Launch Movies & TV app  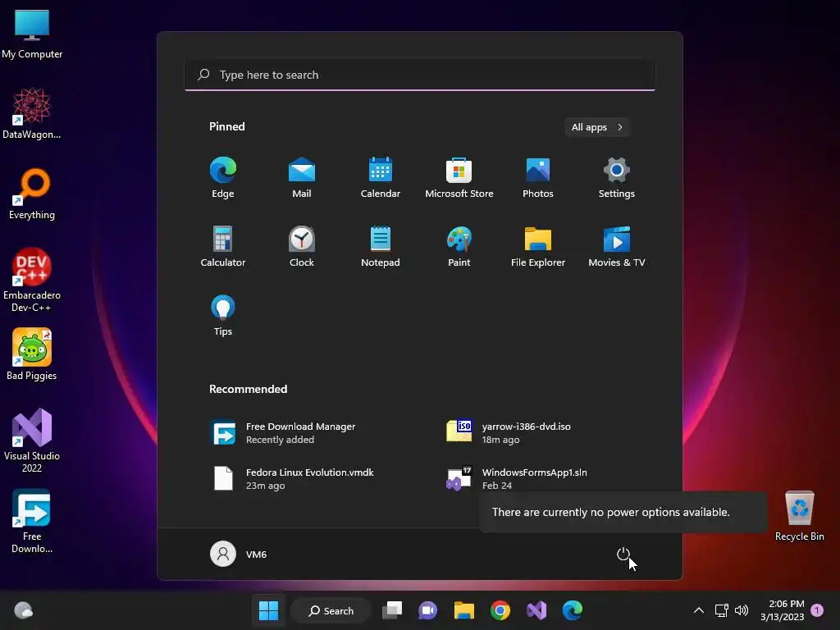[617, 246]
